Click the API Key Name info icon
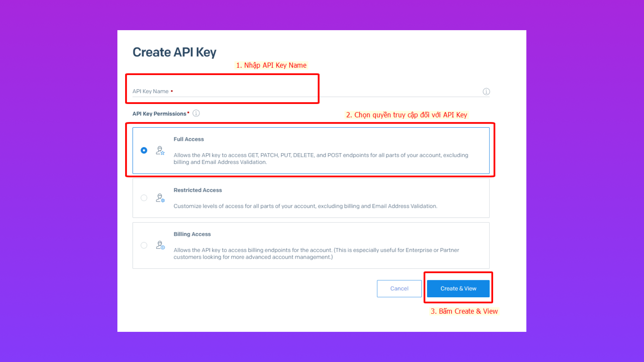This screenshot has width=644, height=362. click(x=486, y=92)
